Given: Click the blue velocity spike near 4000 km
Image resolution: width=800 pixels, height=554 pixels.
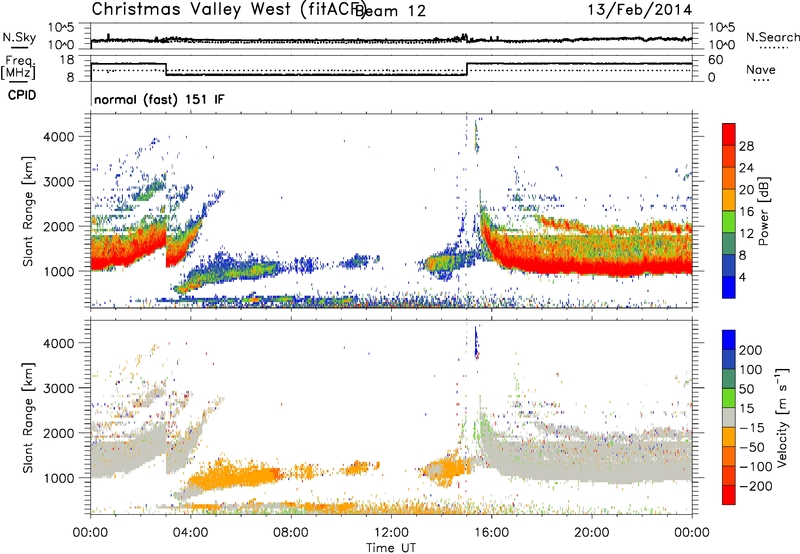Looking at the screenshot, I should pos(476,342).
